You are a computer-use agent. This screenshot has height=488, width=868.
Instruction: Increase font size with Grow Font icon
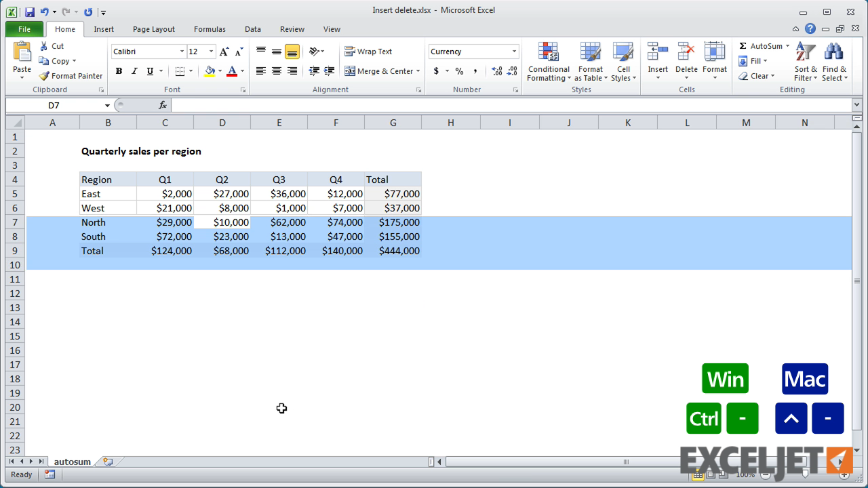[x=224, y=52]
